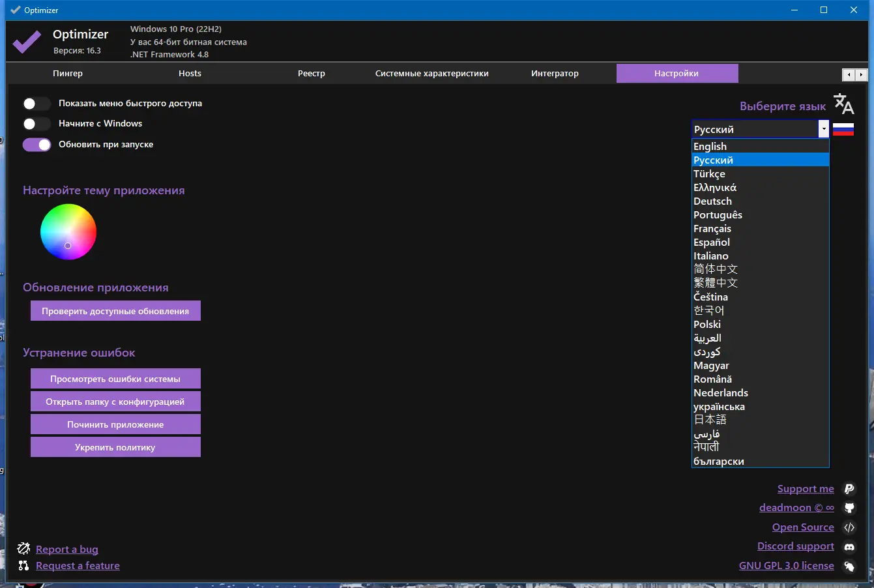Toggle the start with Windows switch

click(36, 124)
